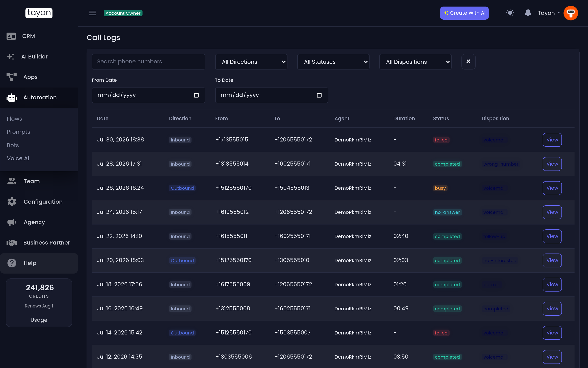Click the Date column header

[102, 118]
